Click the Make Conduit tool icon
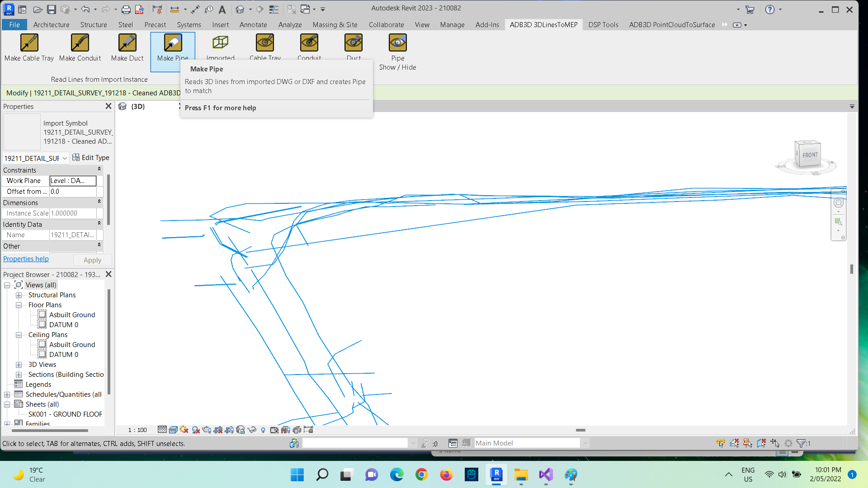This screenshot has width=868, height=488. click(80, 43)
